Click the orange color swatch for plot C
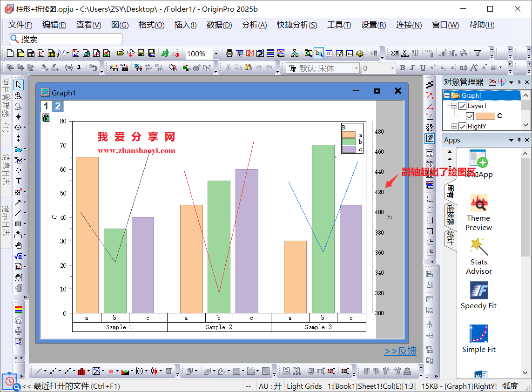The image size is (532, 392). (485, 116)
